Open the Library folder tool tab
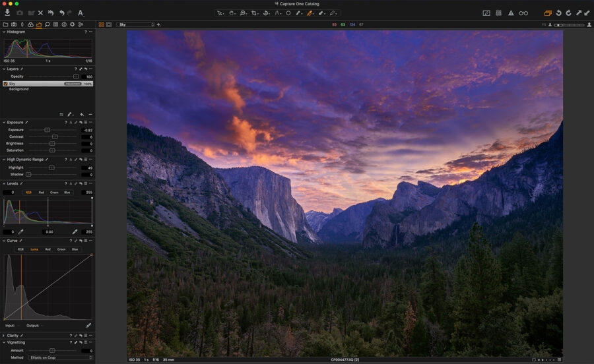Image resolution: width=594 pixels, height=364 pixels. point(5,24)
